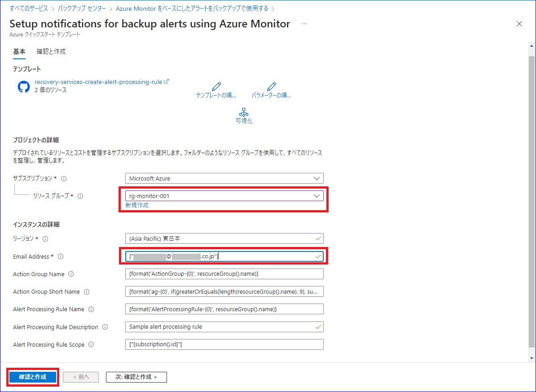Screen dimensions: 536x392
Task: Click into the Email Address field
Action: [x=224, y=256]
